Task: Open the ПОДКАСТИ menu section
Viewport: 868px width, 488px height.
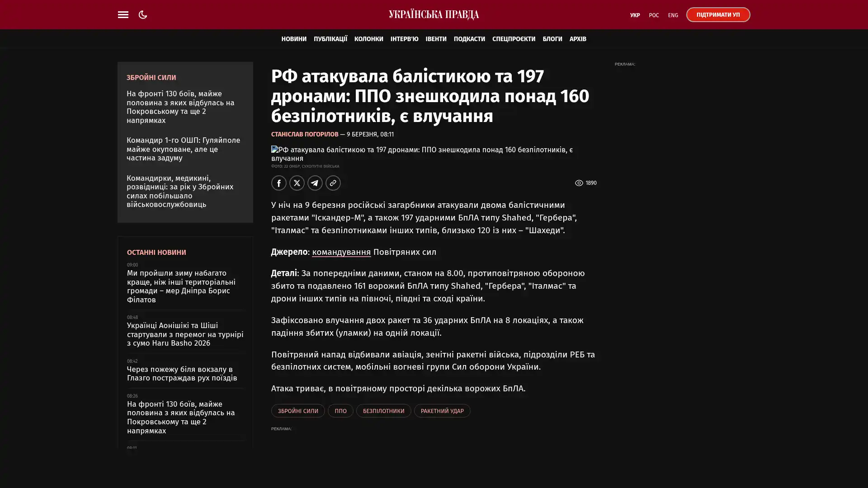Action: point(469,39)
